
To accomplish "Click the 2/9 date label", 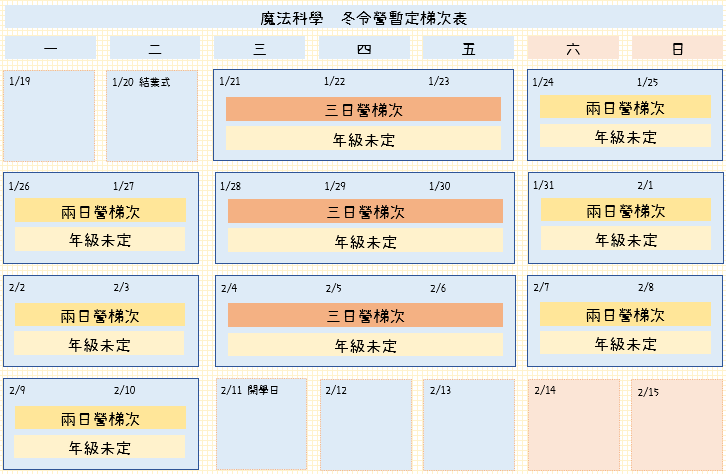I will pyautogui.click(x=17, y=390).
